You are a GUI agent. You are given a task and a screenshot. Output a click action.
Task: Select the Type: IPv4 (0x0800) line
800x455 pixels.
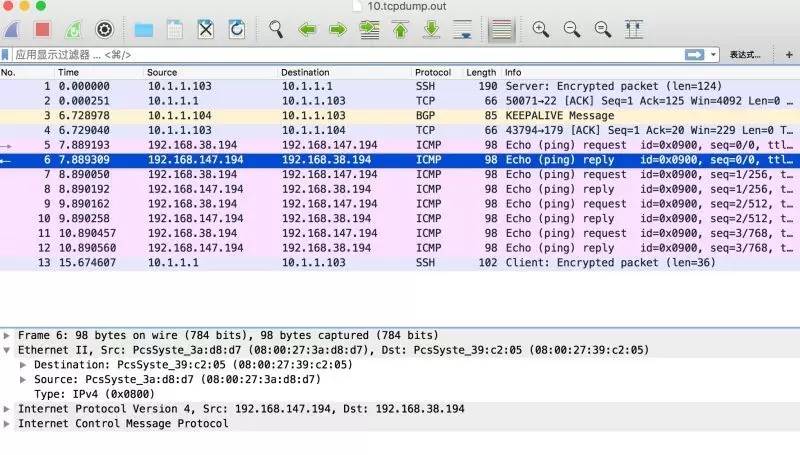[94, 394]
